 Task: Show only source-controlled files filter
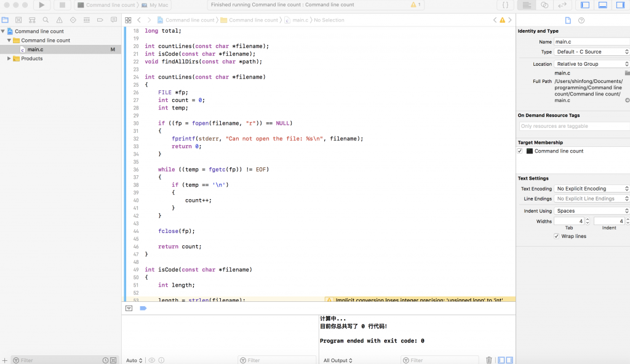pos(113,360)
